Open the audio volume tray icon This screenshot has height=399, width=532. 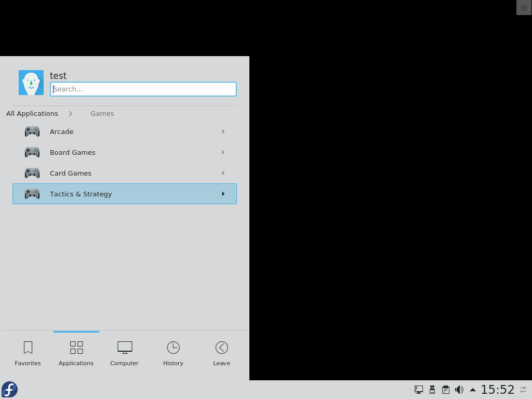(x=459, y=390)
